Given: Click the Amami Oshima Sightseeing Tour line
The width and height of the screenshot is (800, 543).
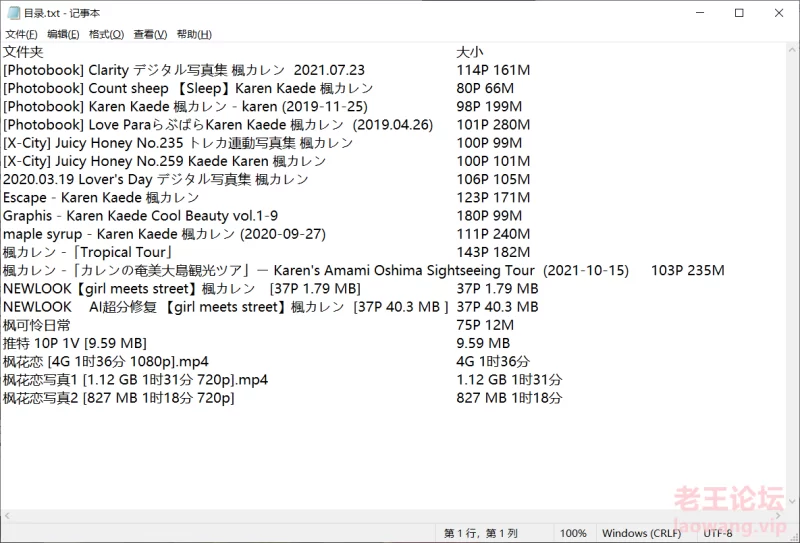Looking at the screenshot, I should click(316, 270).
